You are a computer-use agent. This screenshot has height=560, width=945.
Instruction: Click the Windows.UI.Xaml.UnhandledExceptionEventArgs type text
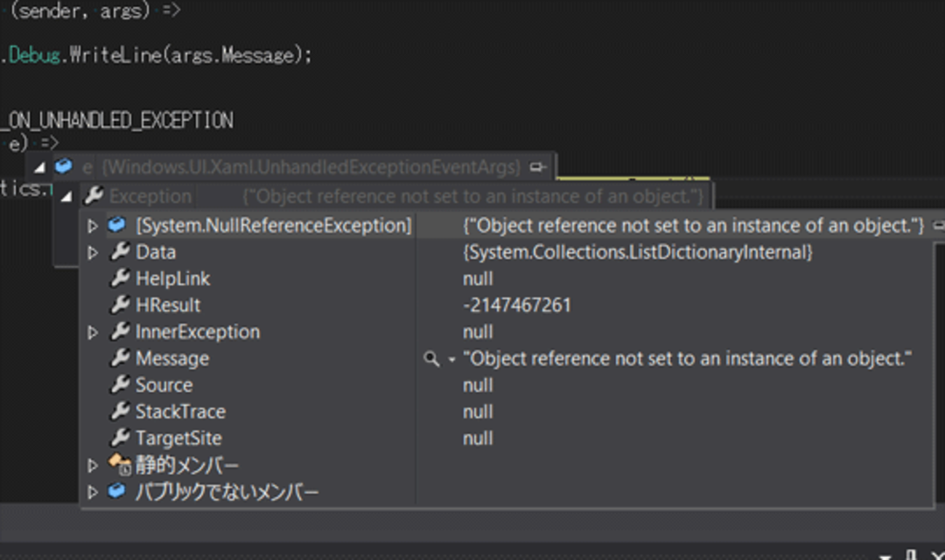[x=311, y=167]
